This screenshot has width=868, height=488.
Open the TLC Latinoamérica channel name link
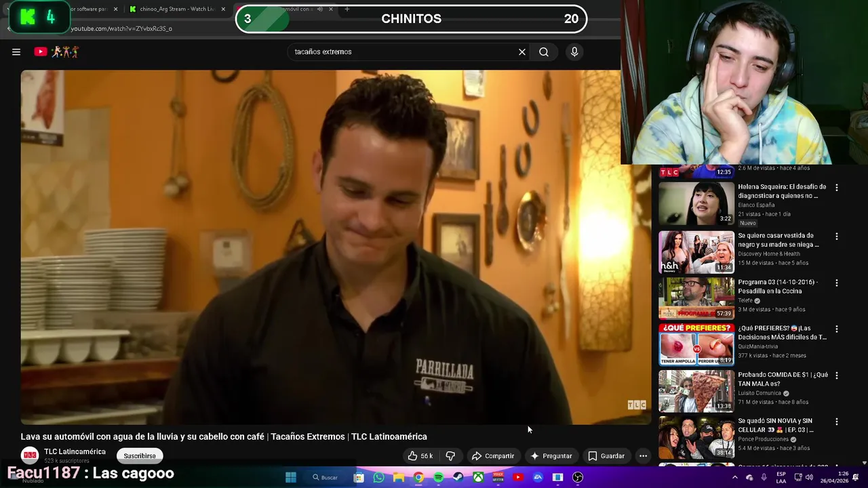75,451
